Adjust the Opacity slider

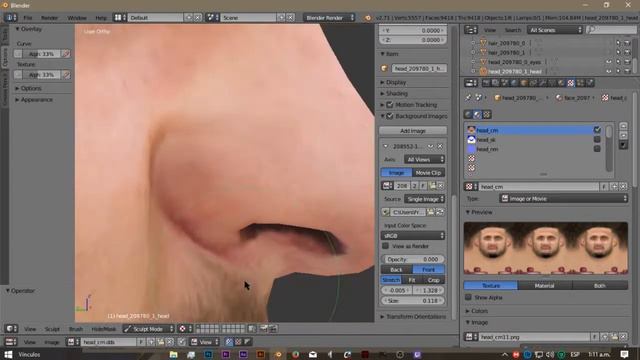[x=413, y=259]
